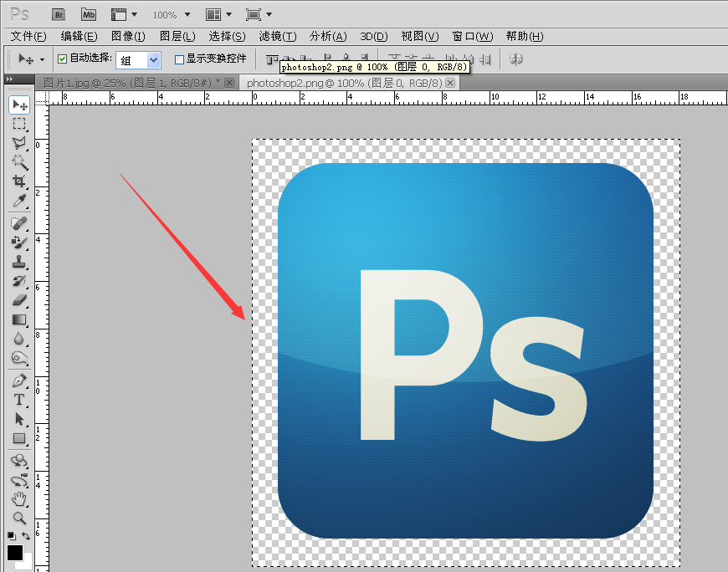Screen dimensions: 728x572
Task: Open the 帮助(H) menu
Action: pyautogui.click(x=525, y=36)
